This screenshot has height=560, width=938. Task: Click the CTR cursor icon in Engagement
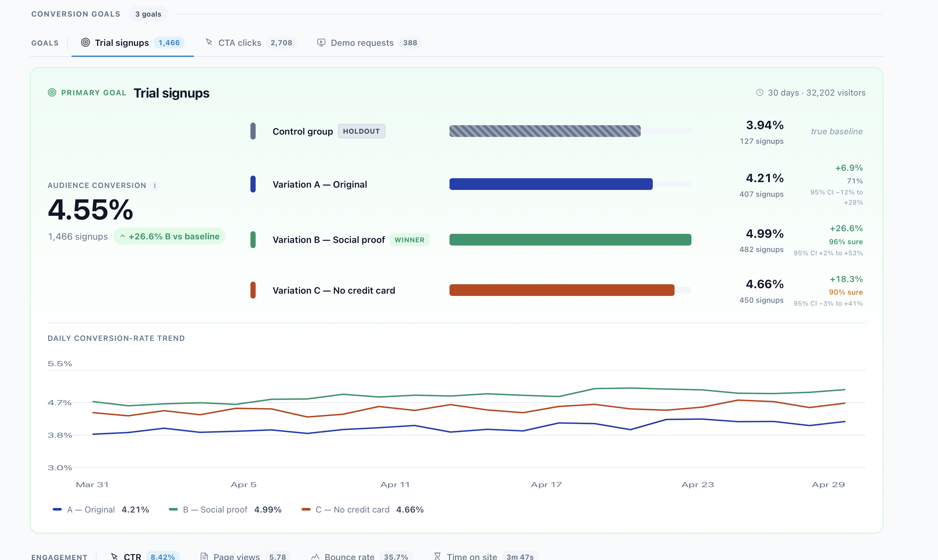[114, 556]
